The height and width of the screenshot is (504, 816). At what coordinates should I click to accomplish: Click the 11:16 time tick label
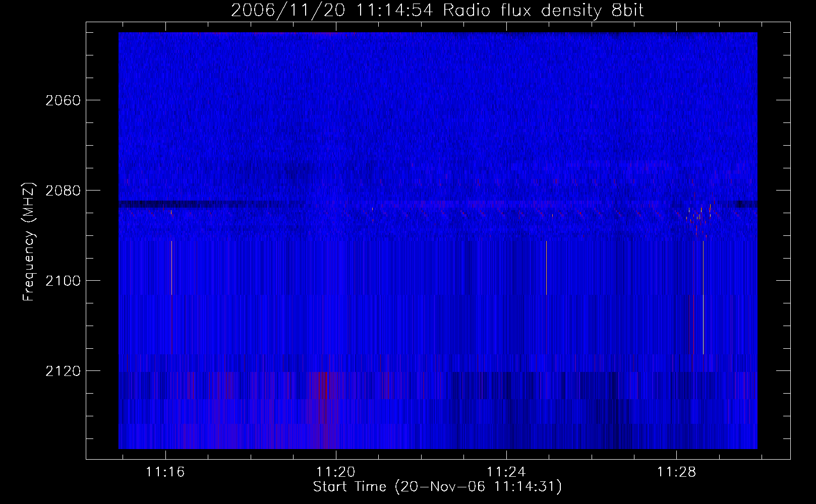tap(165, 472)
